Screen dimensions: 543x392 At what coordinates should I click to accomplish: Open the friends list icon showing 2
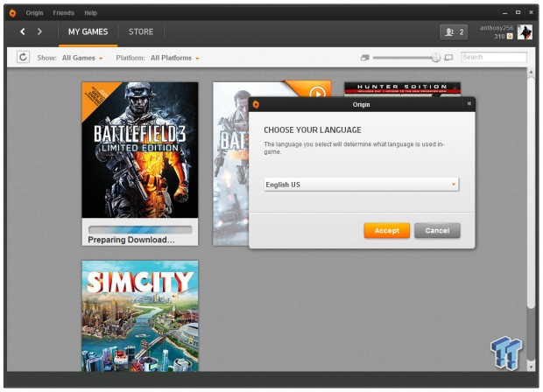[454, 32]
